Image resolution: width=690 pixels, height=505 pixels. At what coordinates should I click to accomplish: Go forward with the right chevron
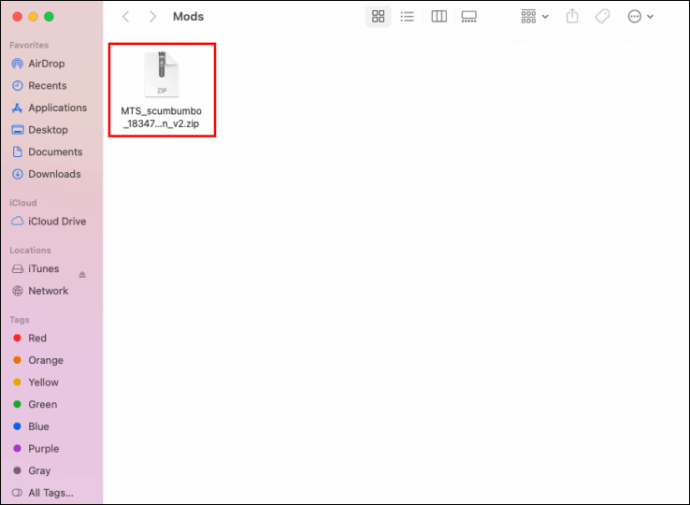[x=153, y=17]
